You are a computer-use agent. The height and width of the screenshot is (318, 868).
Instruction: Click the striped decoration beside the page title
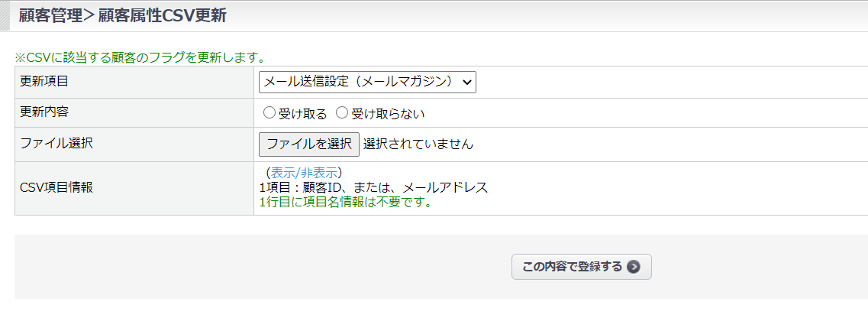pyautogui.click(x=5, y=15)
